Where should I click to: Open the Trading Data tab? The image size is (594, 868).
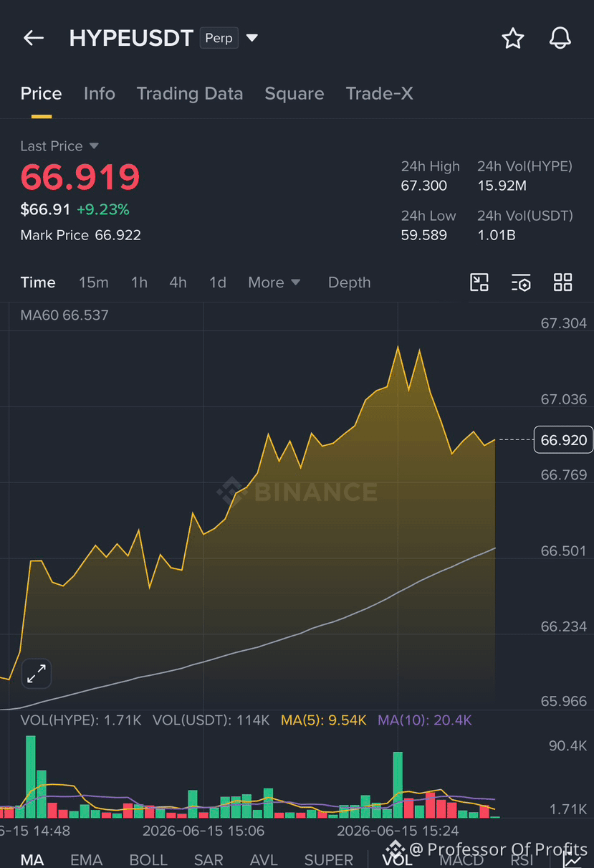click(x=190, y=94)
